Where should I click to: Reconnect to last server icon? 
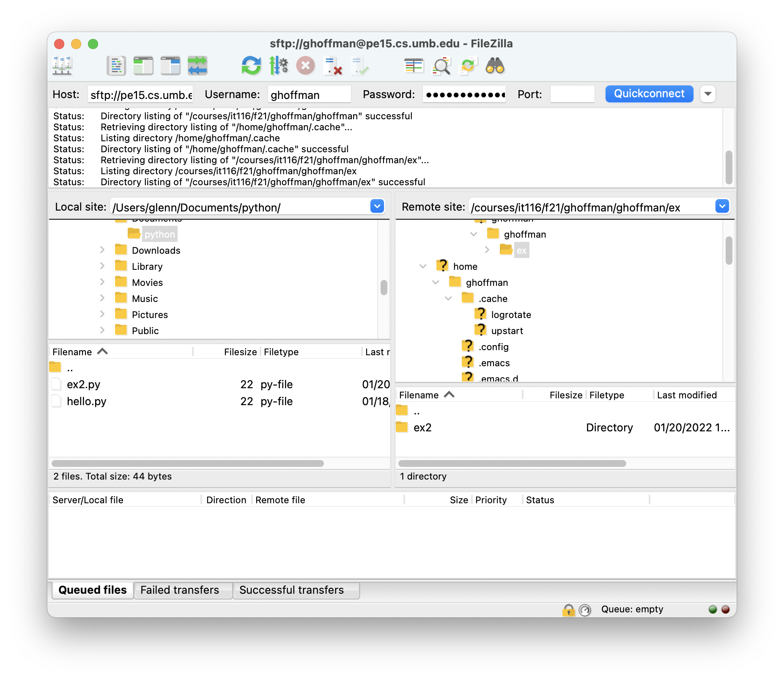tap(360, 66)
